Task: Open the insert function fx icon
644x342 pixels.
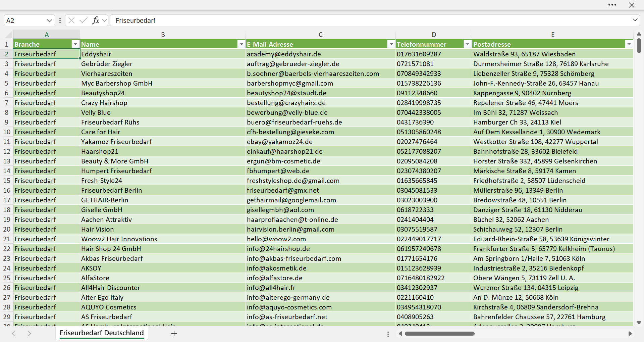Action: [x=96, y=20]
